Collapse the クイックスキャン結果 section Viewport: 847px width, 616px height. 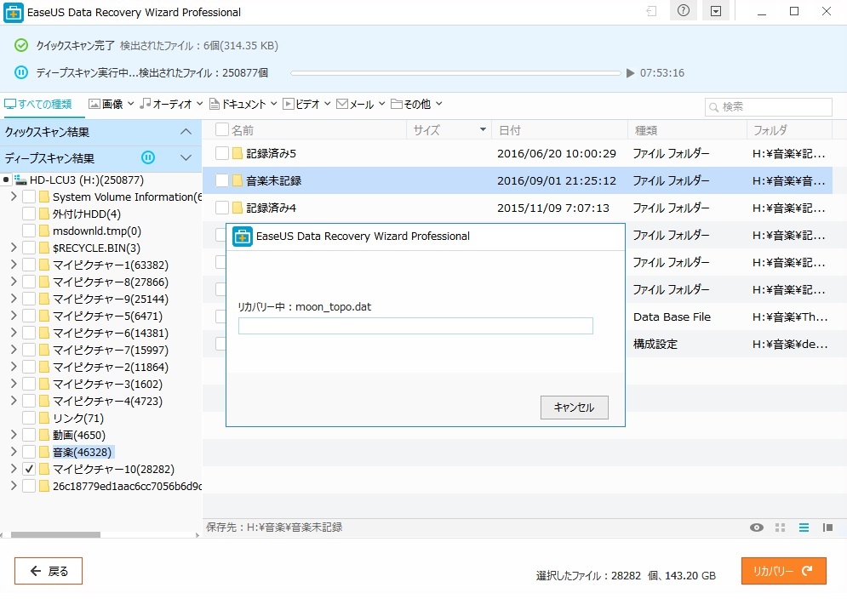[x=186, y=131]
